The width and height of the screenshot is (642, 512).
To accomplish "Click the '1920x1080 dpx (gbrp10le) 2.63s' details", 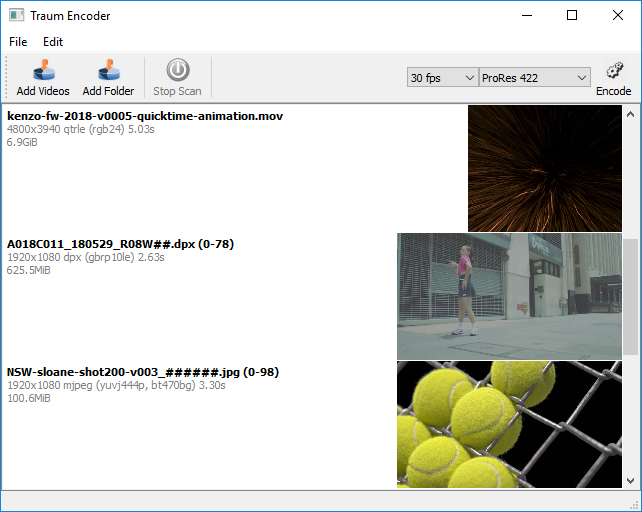I will (x=86, y=257).
